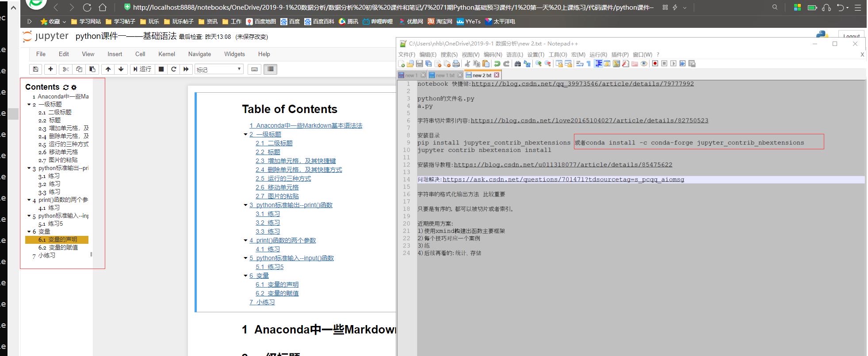Undo in Notepad++ toolbar

click(497, 64)
